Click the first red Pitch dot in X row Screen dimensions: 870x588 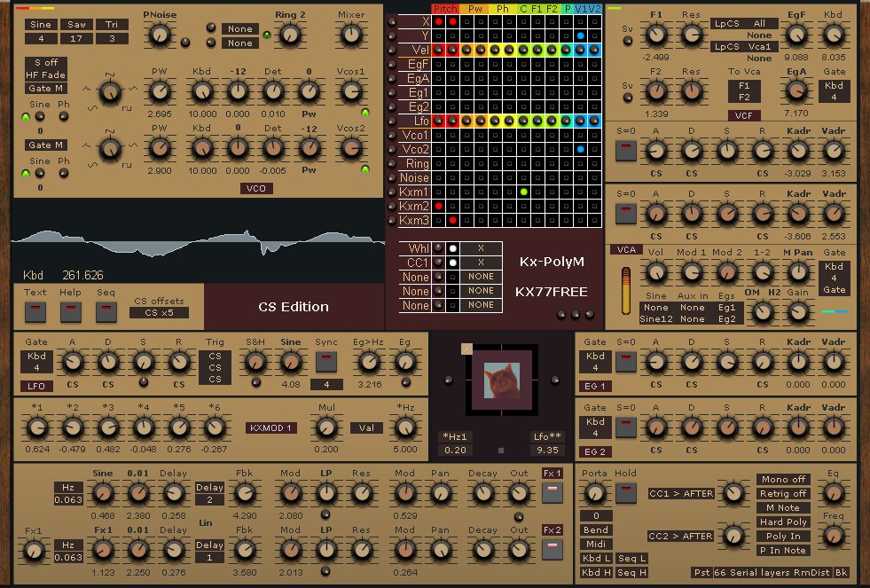439,21
